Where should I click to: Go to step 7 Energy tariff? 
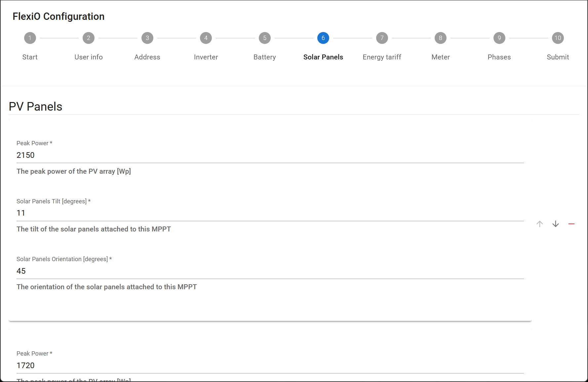382,38
